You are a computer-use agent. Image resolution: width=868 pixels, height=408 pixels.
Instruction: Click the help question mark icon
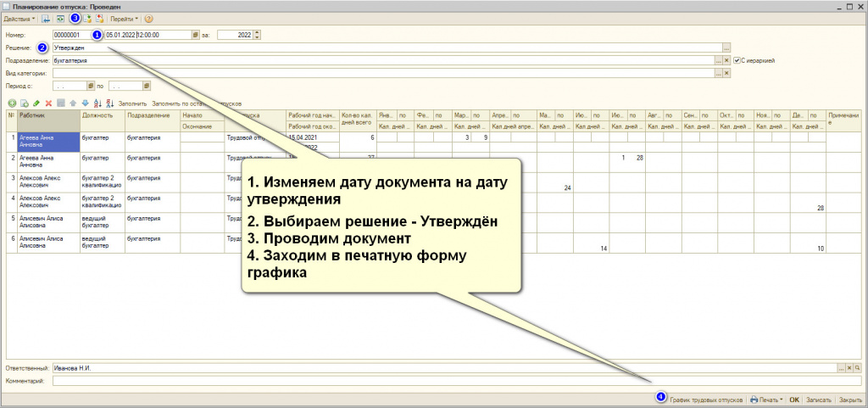click(149, 19)
